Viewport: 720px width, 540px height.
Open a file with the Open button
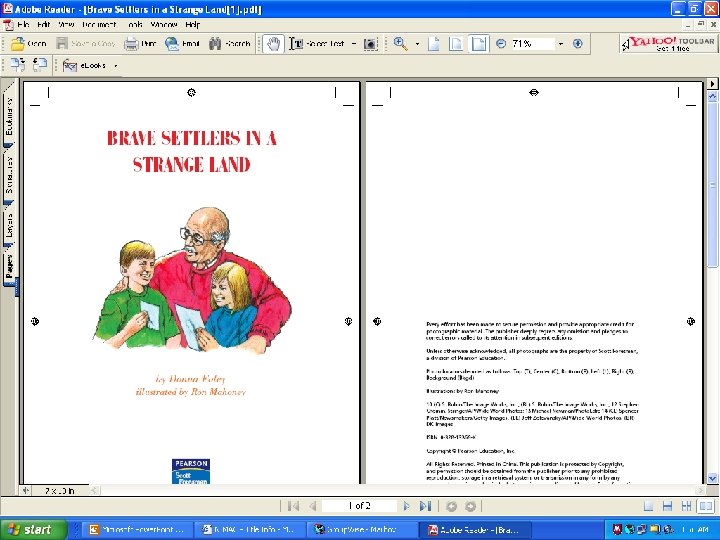click(x=28, y=44)
